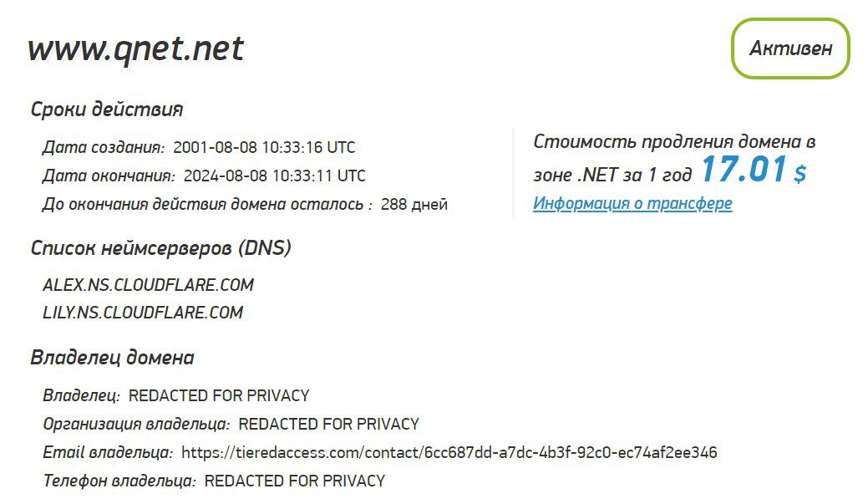Open the "Информация о трансфере" link

pos(632,203)
